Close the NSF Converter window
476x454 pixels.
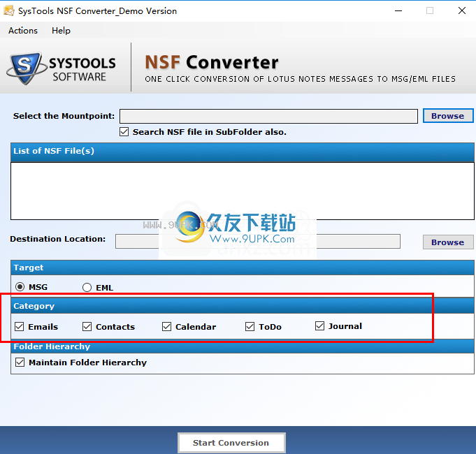[462, 11]
